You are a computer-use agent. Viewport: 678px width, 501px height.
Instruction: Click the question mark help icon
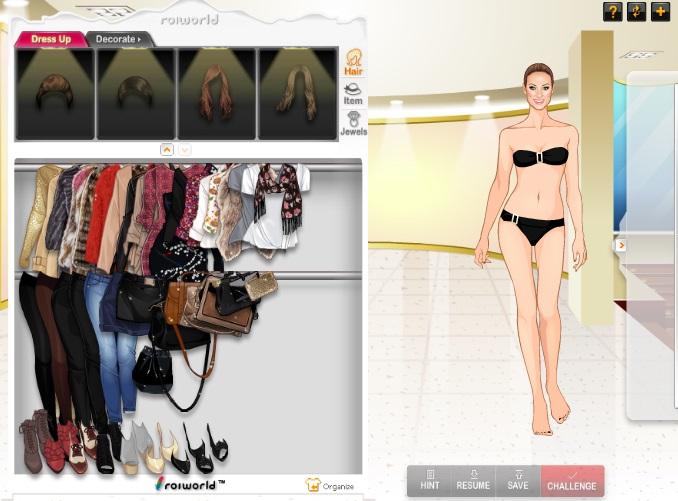click(x=613, y=12)
